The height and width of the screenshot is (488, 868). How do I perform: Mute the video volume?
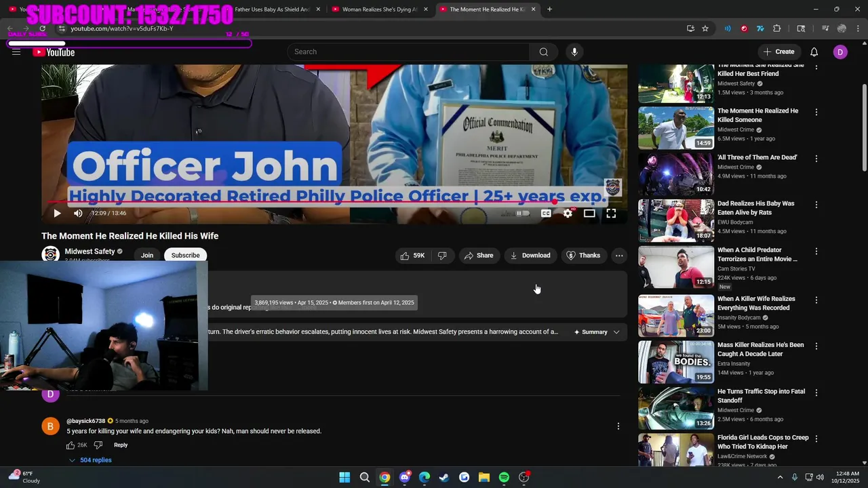click(x=78, y=213)
